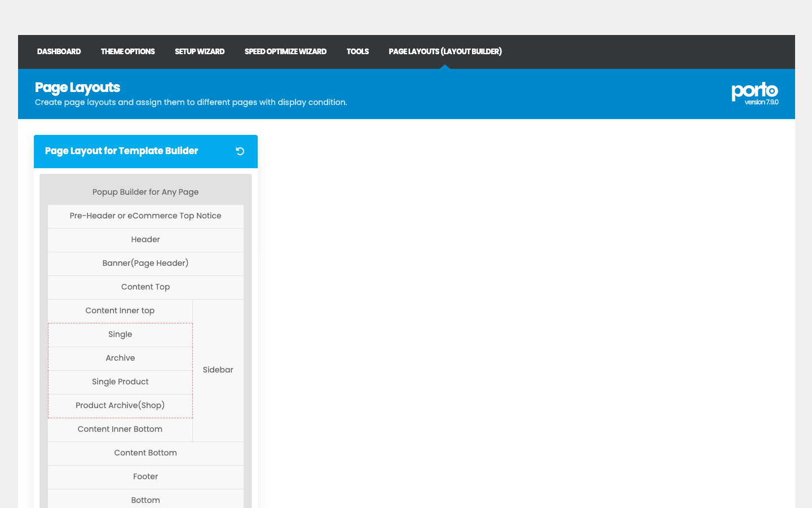The height and width of the screenshot is (508, 812).
Task: Select the Product Archive(Shop) block
Action: (x=120, y=406)
